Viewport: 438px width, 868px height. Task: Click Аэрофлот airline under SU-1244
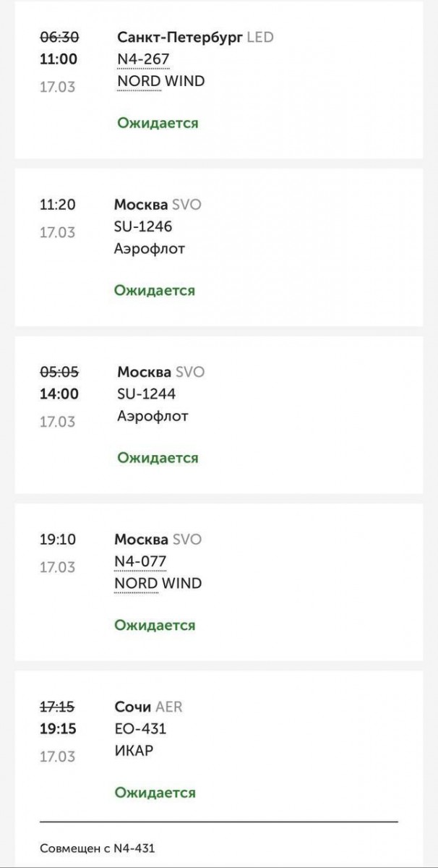pyautogui.click(x=153, y=417)
